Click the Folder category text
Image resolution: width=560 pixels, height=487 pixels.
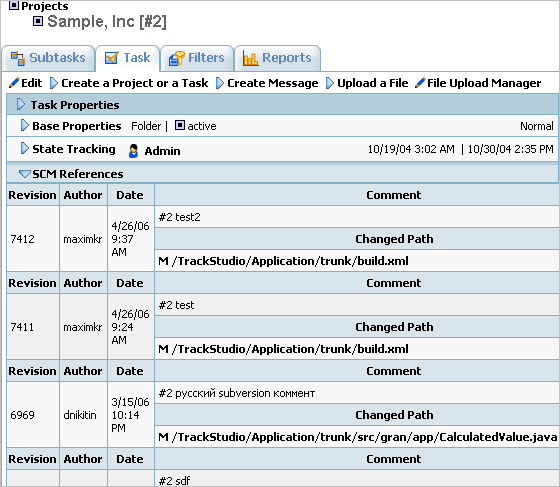(x=146, y=126)
